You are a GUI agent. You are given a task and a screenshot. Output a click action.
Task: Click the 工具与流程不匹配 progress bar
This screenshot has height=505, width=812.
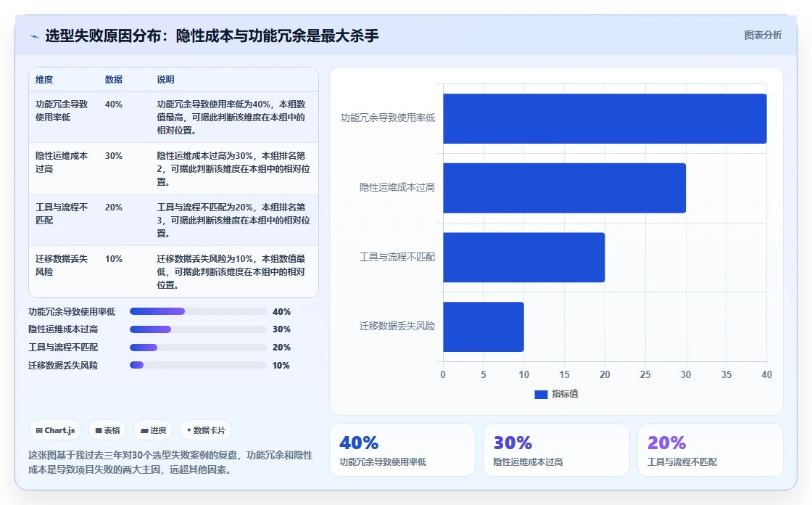[198, 348]
